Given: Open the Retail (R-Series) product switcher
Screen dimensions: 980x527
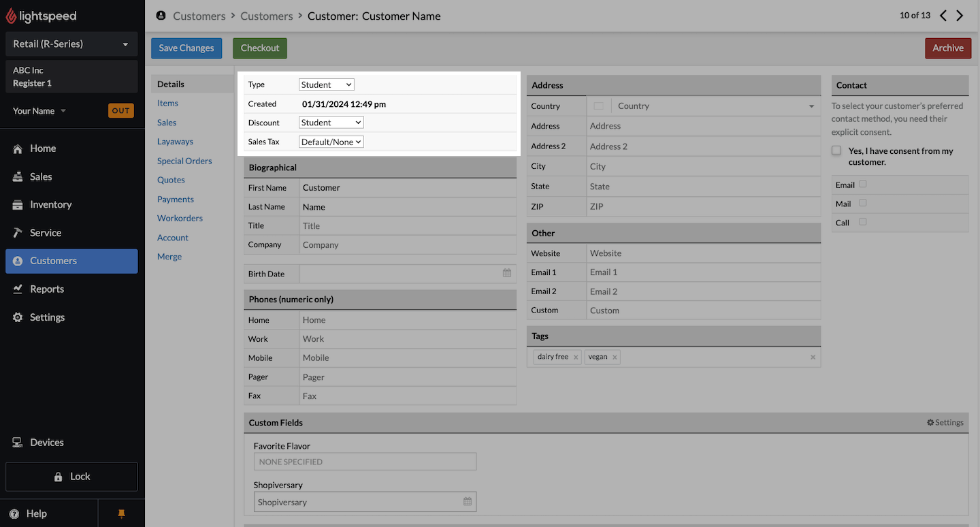Looking at the screenshot, I should [x=71, y=44].
